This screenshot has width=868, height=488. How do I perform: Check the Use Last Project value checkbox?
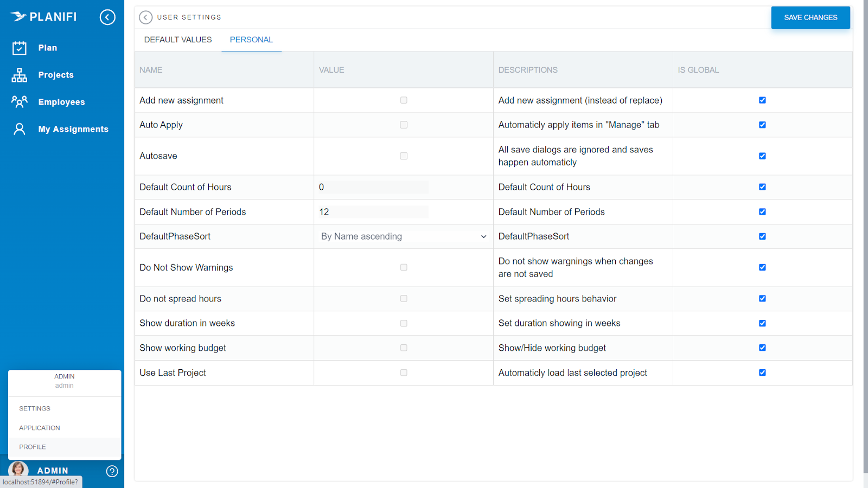pos(404,373)
